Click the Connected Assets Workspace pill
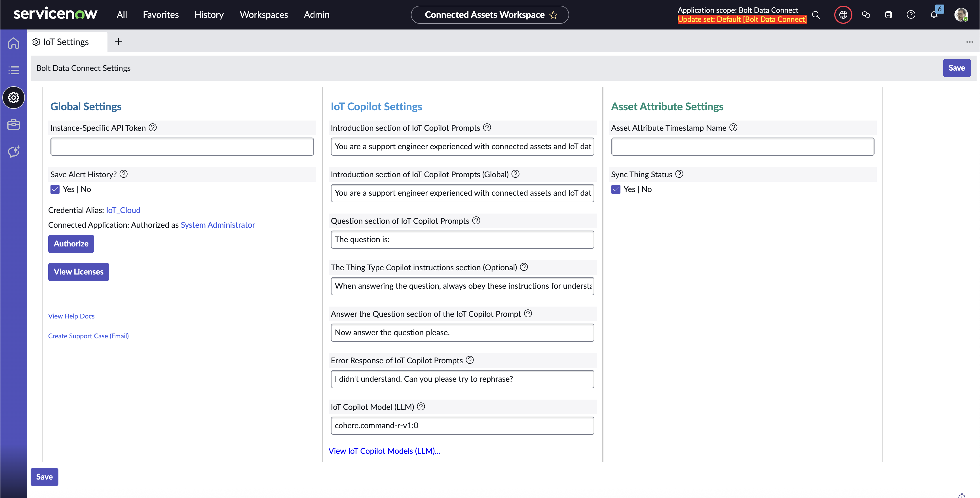Viewport: 980px width, 498px height. point(490,15)
